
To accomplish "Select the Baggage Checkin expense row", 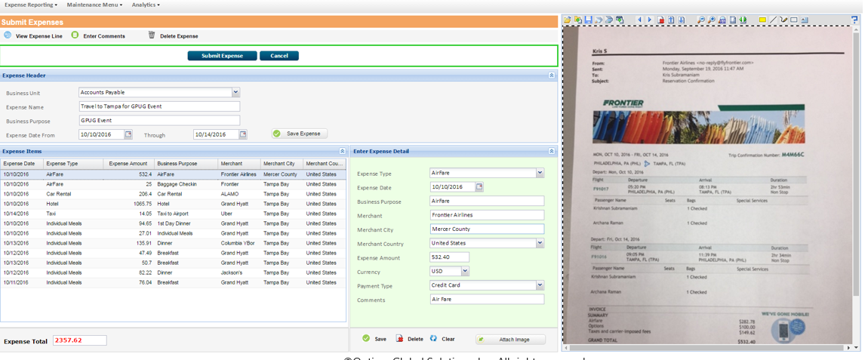I will tap(174, 184).
